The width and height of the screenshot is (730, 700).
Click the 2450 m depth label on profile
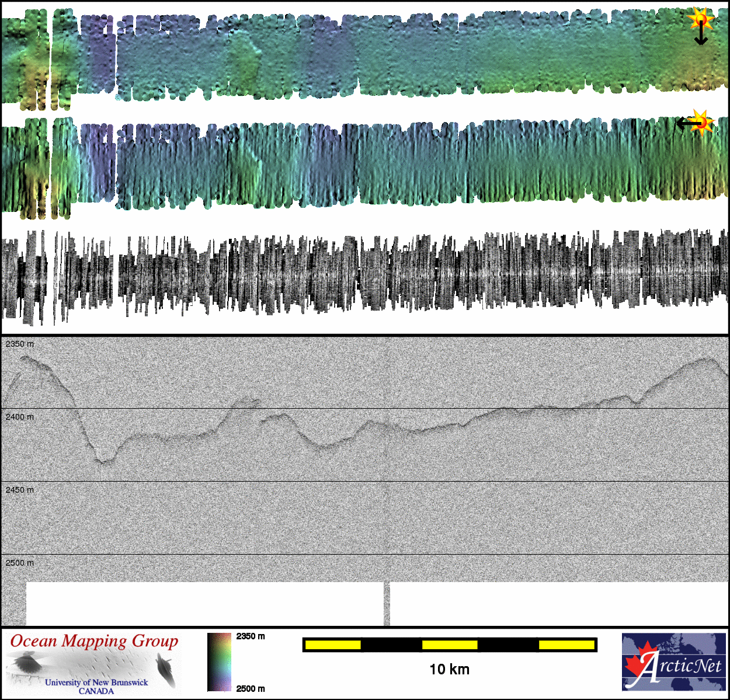click(20, 490)
